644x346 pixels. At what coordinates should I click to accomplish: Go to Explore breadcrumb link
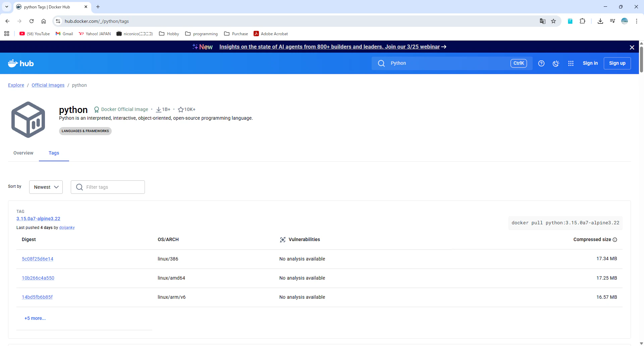16,85
